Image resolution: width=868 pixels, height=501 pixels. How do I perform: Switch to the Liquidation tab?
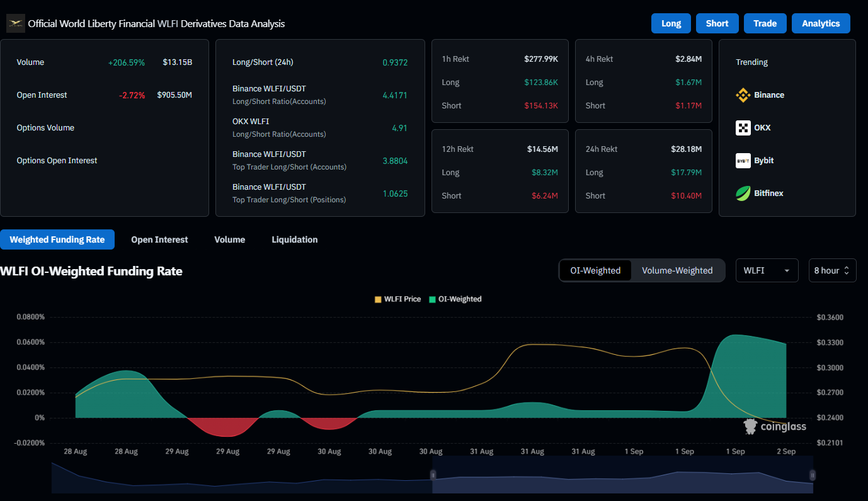[295, 239]
